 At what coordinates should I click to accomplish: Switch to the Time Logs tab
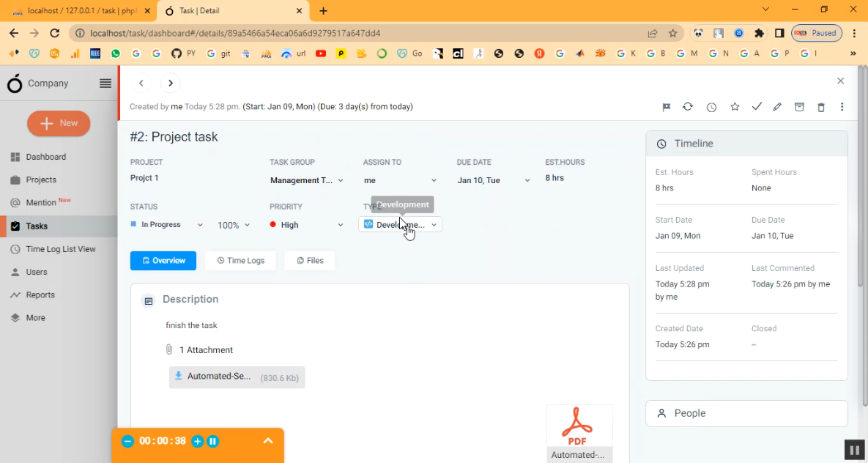[240, 261]
